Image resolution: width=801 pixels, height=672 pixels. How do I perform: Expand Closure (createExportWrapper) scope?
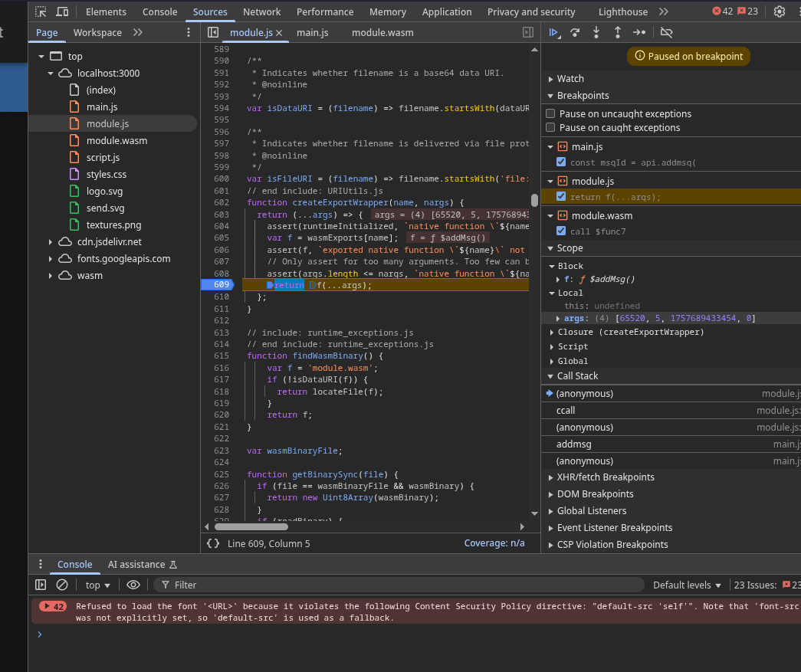point(552,332)
